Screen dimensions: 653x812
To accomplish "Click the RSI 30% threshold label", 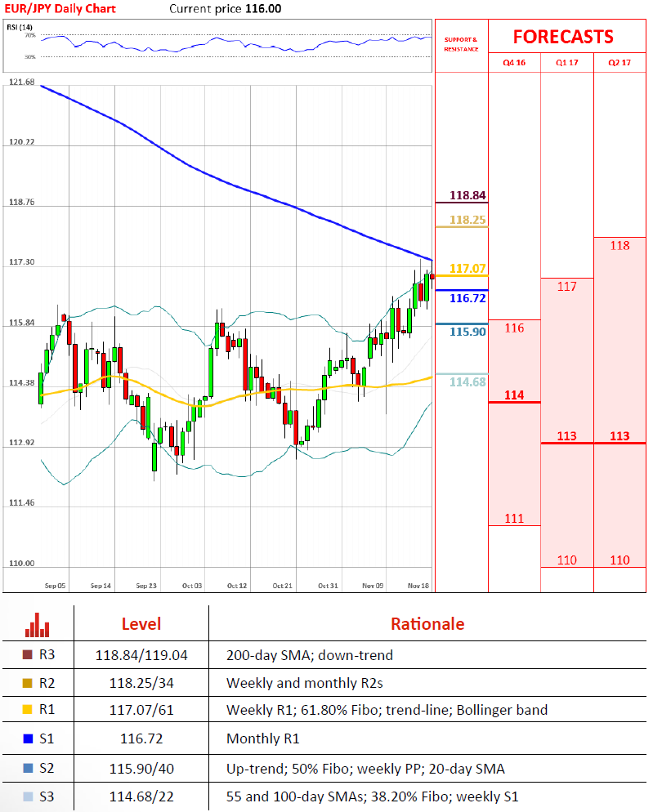I will (30, 56).
